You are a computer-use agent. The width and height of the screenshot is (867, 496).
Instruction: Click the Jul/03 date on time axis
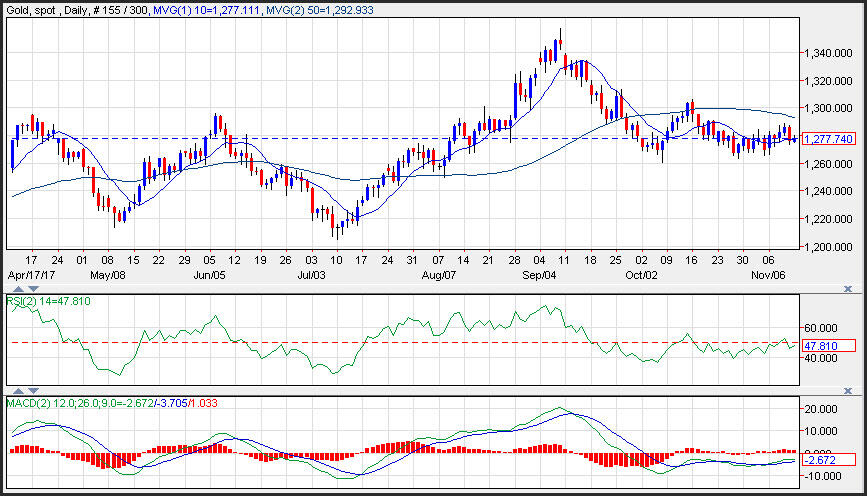(311, 273)
